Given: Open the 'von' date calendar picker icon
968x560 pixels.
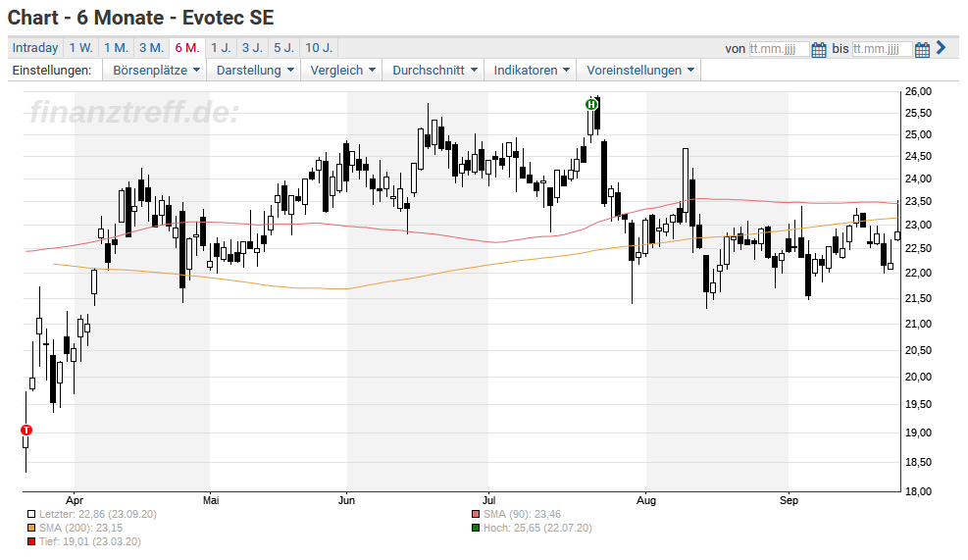Looking at the screenshot, I should point(819,49).
